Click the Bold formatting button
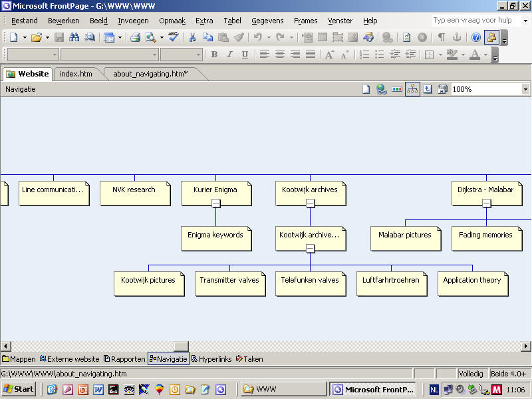532x399 pixels. pyautogui.click(x=214, y=55)
